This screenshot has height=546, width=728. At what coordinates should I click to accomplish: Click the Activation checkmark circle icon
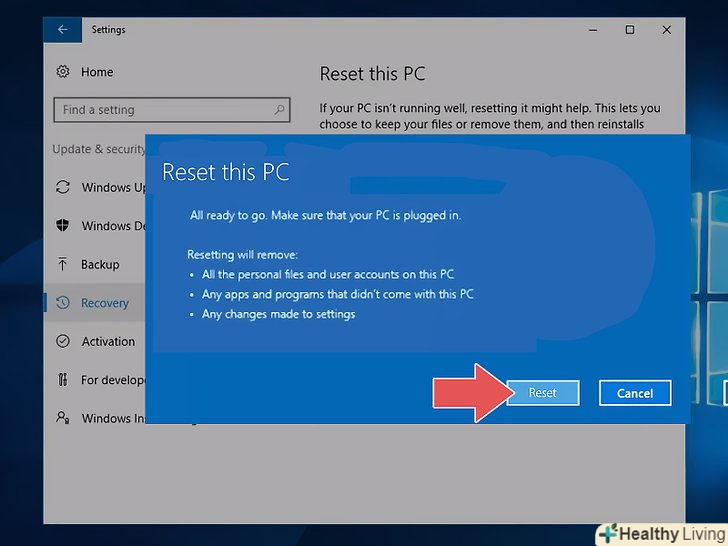(x=63, y=341)
